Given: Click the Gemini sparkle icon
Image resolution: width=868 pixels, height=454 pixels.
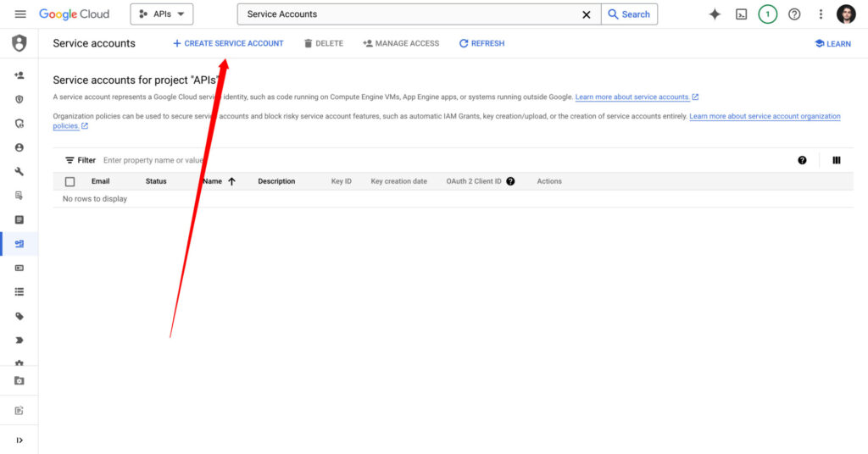Looking at the screenshot, I should [715, 14].
